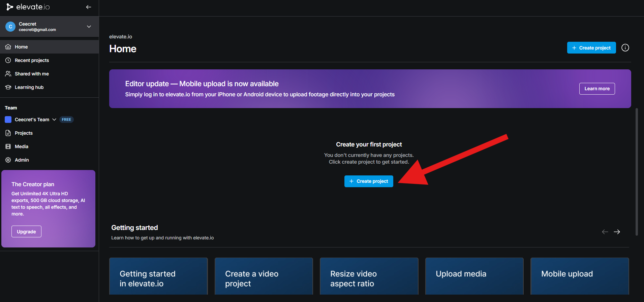Click the Home house icon
This screenshot has width=644, height=302.
click(x=8, y=47)
